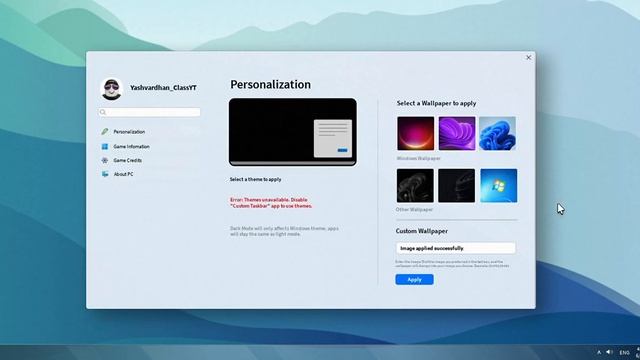Screen dimensions: 640x360
Task: Click the user profile avatar picture
Action: [x=111, y=89]
